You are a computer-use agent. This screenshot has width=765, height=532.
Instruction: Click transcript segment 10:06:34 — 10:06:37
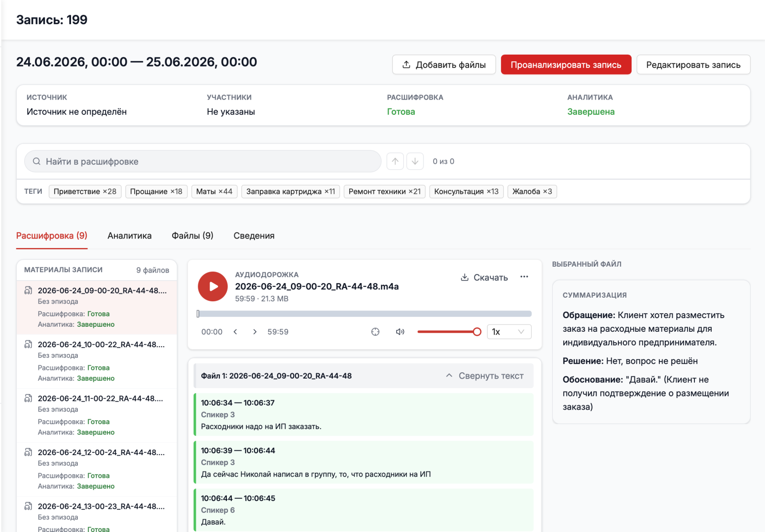(x=363, y=415)
